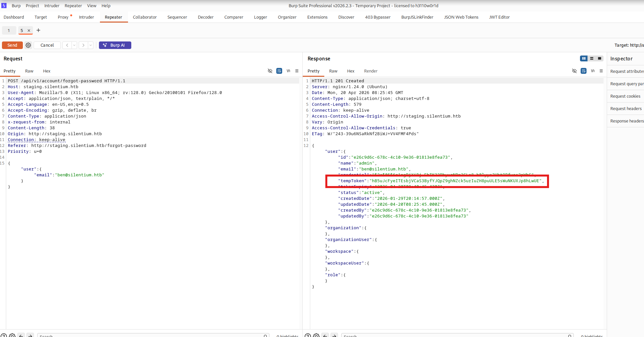Click the POST request line in the editor
This screenshot has width=644, height=337.
click(67, 81)
